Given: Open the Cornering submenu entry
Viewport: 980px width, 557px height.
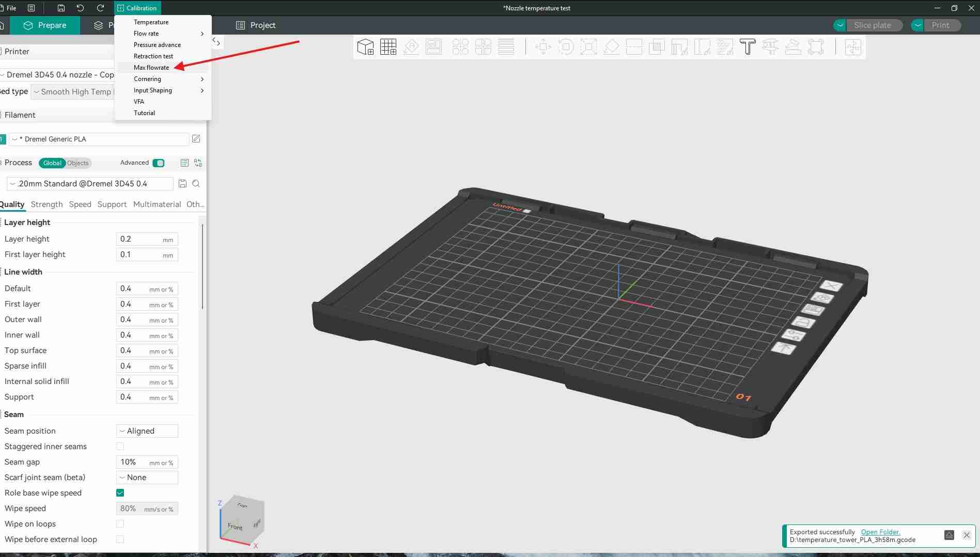Looking at the screenshot, I should click(163, 79).
